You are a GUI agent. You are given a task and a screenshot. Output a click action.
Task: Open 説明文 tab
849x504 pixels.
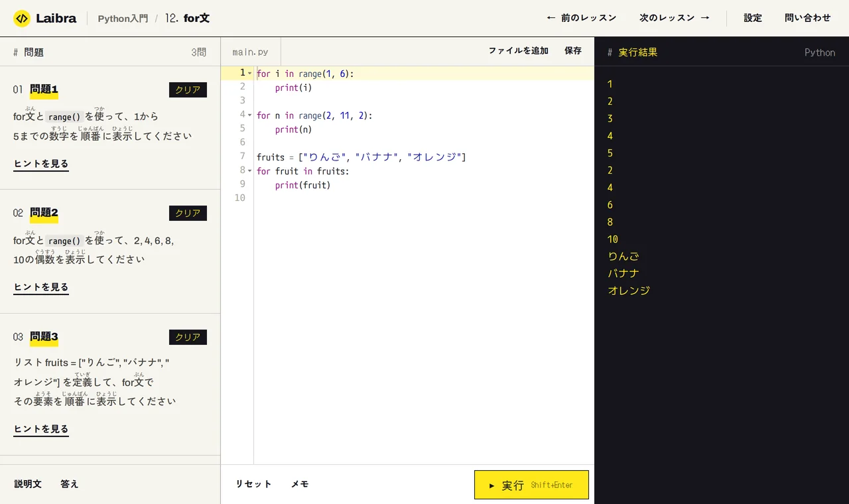(28, 484)
